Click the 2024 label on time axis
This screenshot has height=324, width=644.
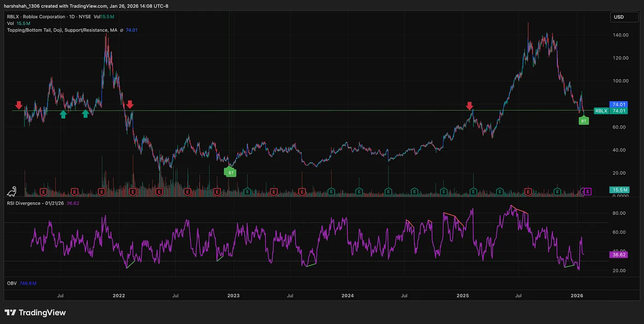click(348, 296)
